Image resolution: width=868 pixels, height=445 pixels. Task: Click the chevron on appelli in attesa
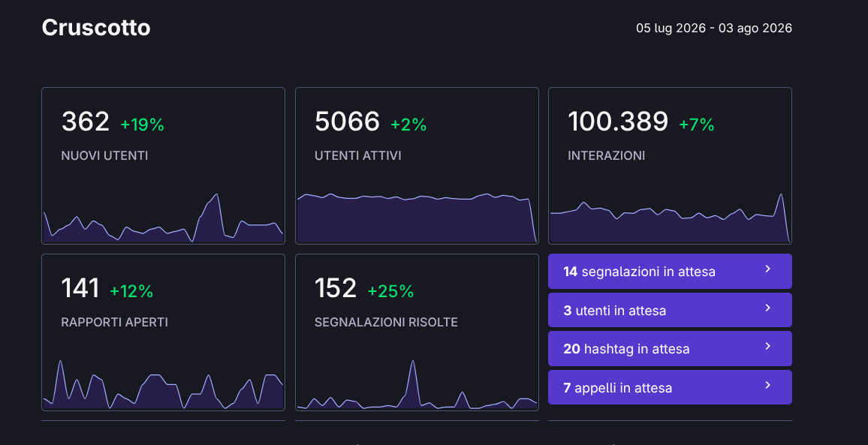(768, 385)
